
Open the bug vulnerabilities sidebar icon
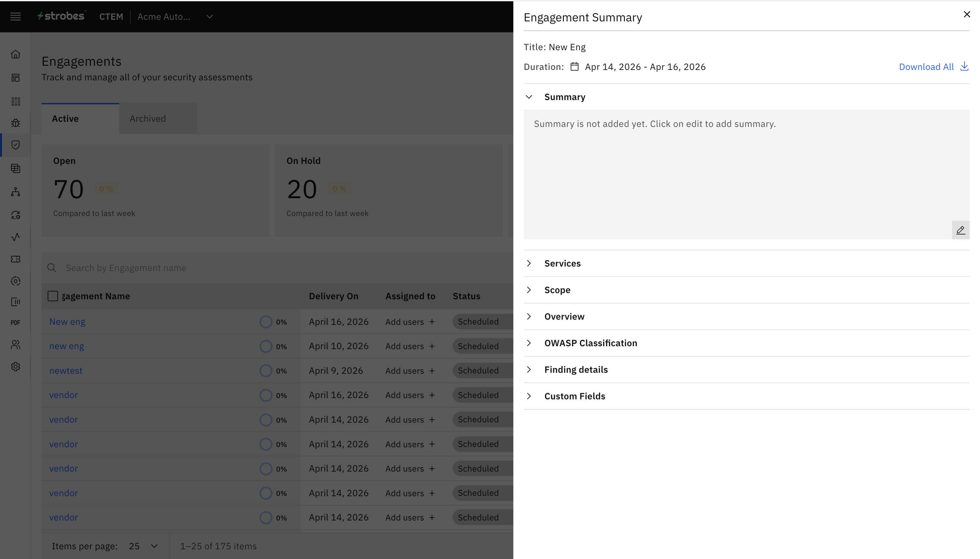[15, 123]
